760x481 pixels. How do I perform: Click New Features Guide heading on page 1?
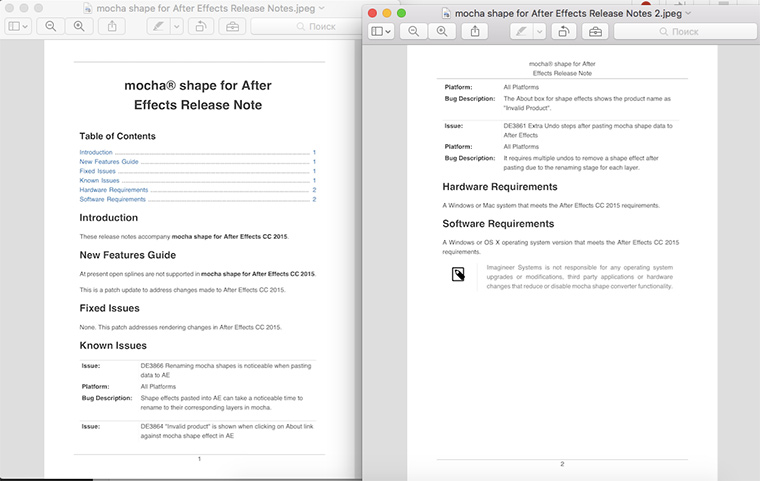point(128,255)
